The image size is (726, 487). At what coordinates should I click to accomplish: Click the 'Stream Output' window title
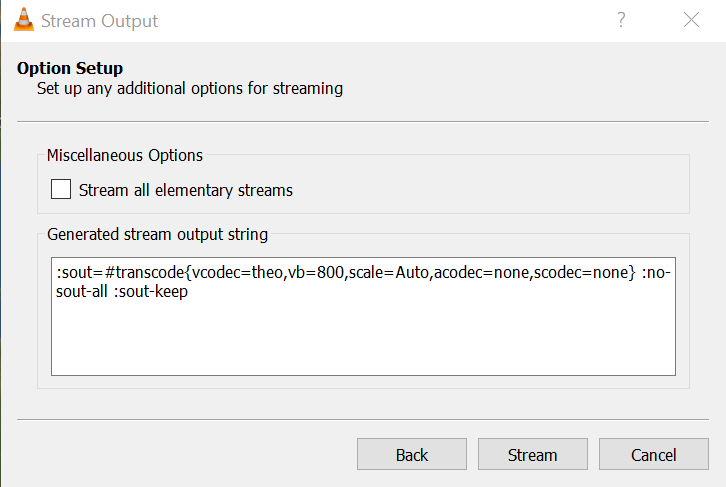[101, 20]
